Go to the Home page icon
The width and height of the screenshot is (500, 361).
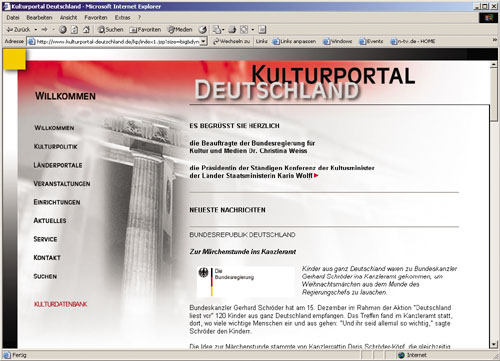(86, 30)
